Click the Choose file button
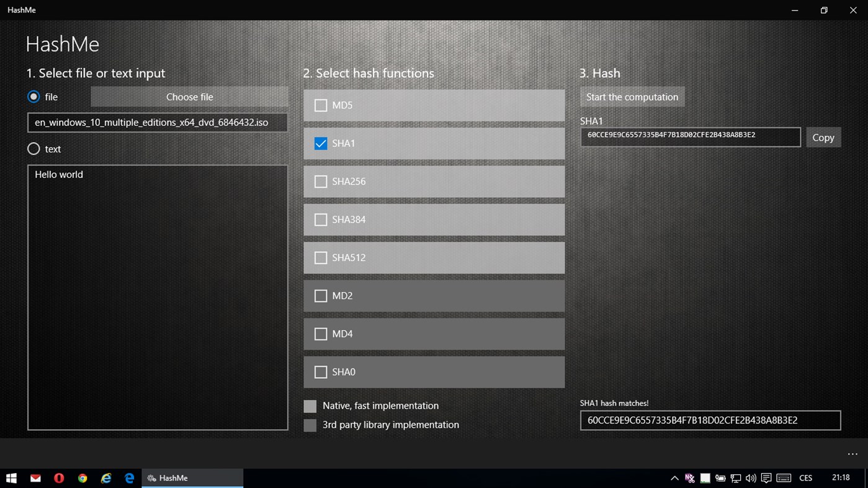 (x=189, y=97)
